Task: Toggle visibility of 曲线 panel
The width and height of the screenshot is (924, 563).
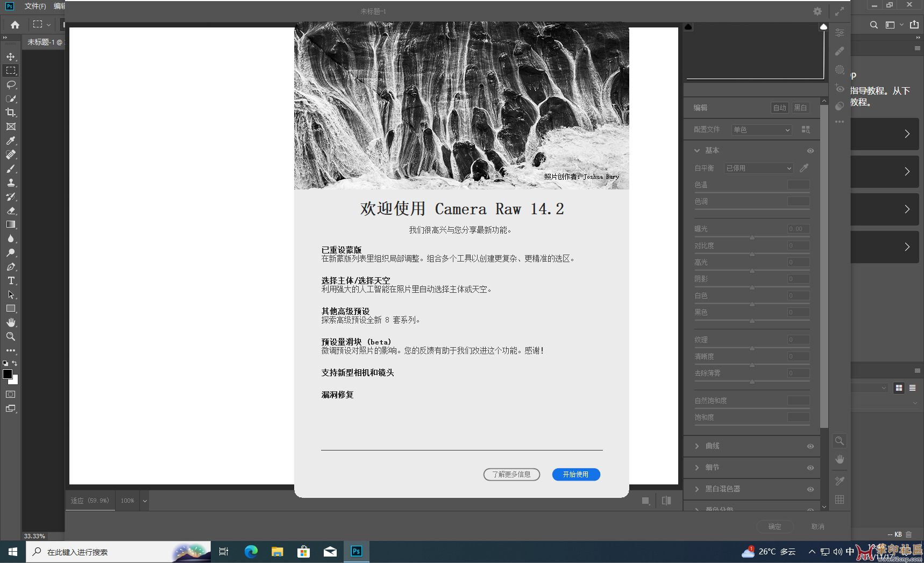Action: [x=811, y=446]
